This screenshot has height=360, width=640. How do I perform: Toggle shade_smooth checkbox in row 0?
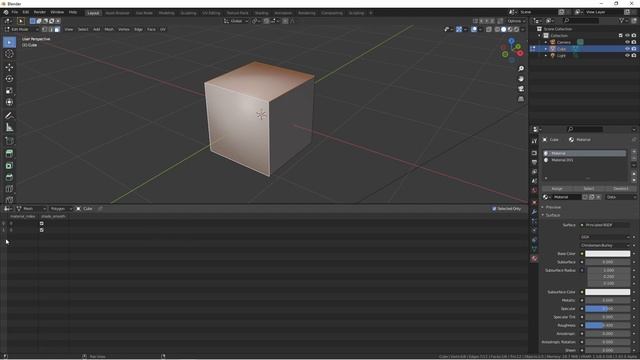click(42, 223)
